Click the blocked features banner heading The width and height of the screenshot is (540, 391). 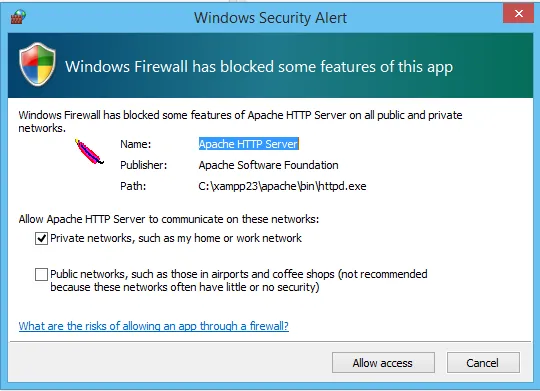click(x=259, y=67)
